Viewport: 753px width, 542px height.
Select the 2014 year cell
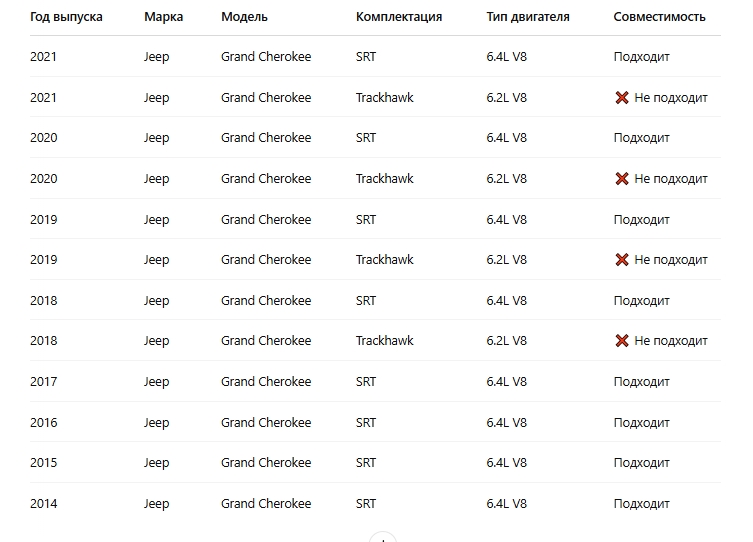44,504
